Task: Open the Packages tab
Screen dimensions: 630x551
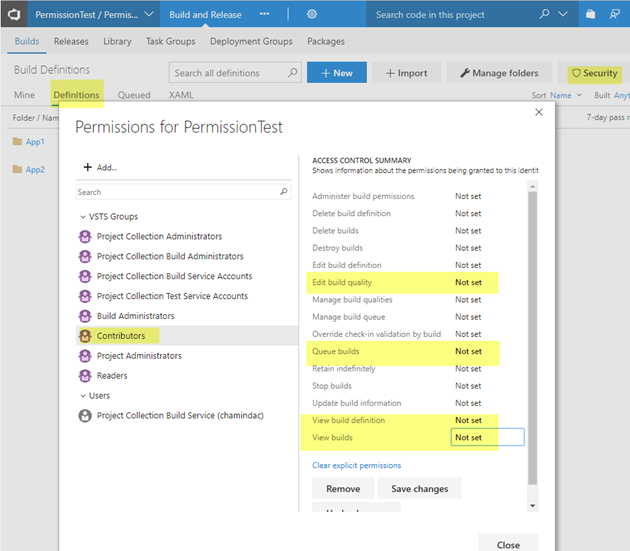Action: (326, 41)
